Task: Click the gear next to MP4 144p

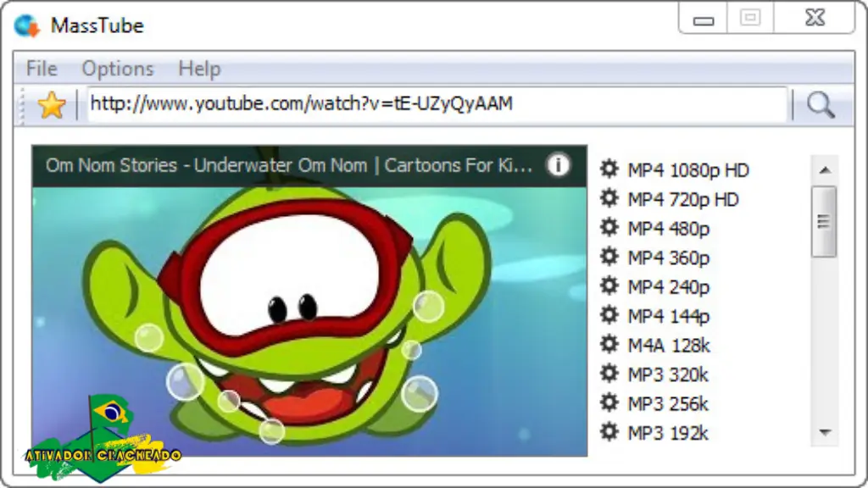Action: tap(609, 315)
